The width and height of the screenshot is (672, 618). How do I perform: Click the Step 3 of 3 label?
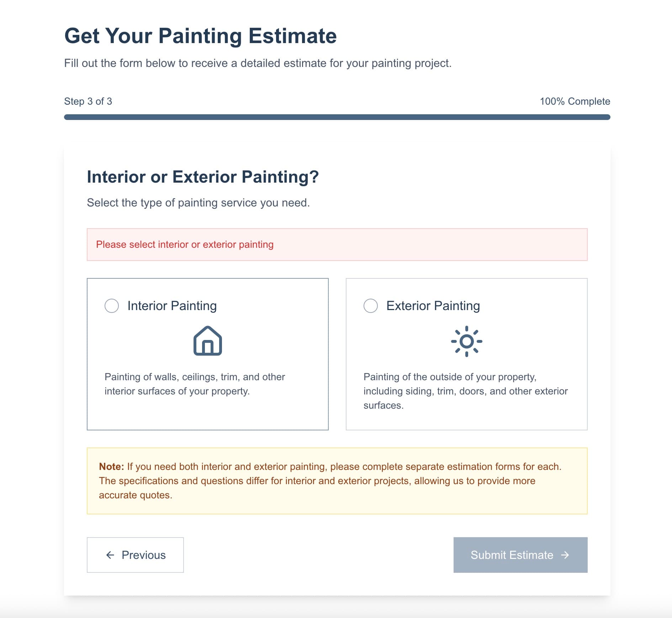point(88,101)
